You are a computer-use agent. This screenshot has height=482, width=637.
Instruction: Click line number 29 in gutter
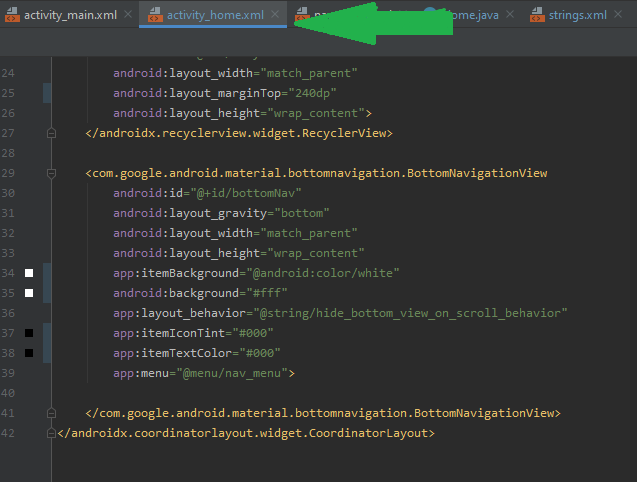click(8, 173)
